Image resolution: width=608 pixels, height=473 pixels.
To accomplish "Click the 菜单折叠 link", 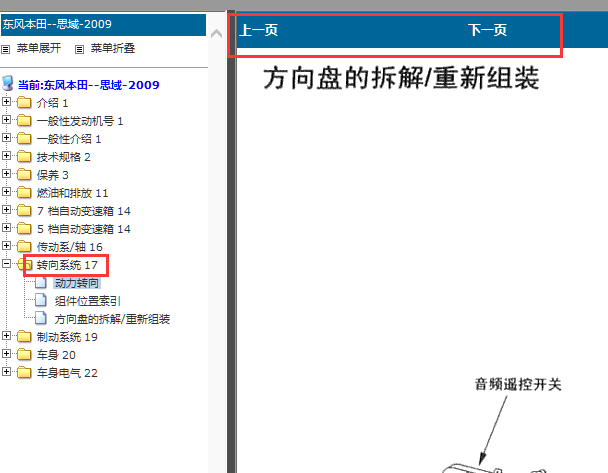I will coord(113,48).
